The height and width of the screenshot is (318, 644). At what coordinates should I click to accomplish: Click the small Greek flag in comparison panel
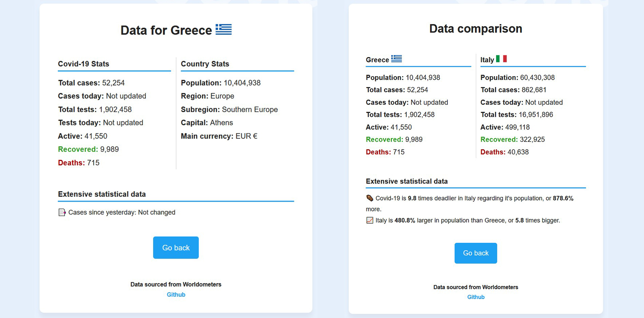click(x=396, y=59)
